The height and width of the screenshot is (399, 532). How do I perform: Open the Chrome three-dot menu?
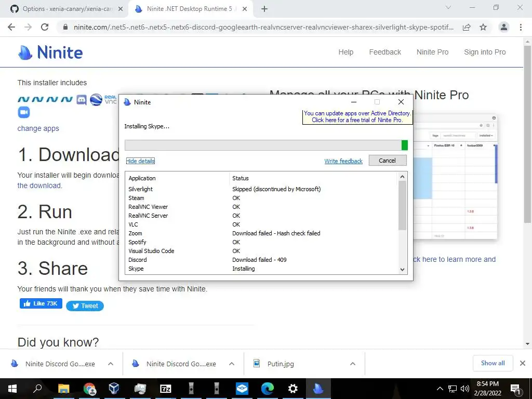pos(521,27)
